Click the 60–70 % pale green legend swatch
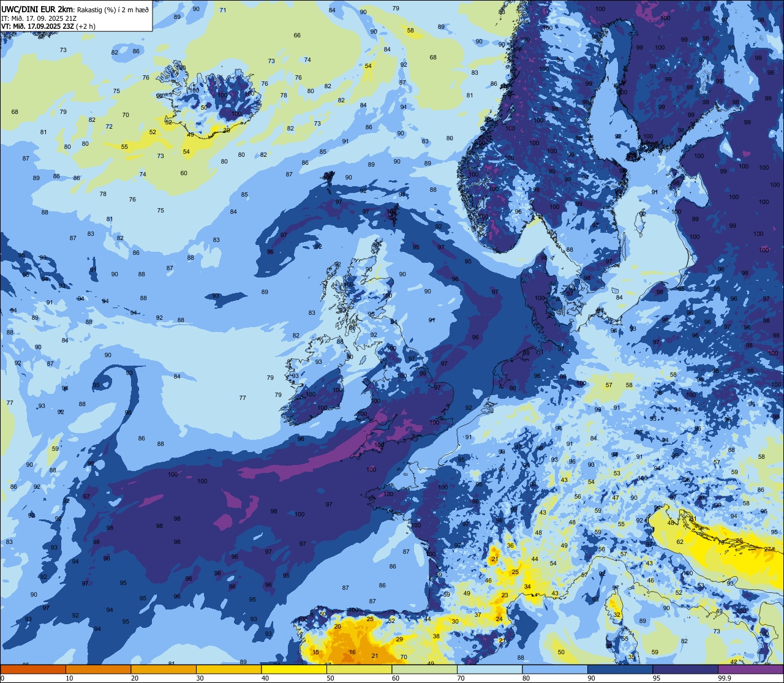Screen dimensions: 784x683 point(424,669)
